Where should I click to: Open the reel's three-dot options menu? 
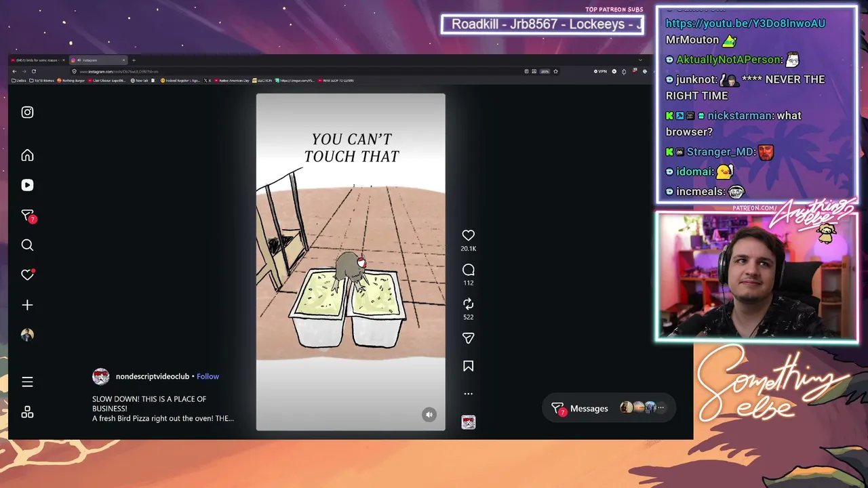coord(468,393)
